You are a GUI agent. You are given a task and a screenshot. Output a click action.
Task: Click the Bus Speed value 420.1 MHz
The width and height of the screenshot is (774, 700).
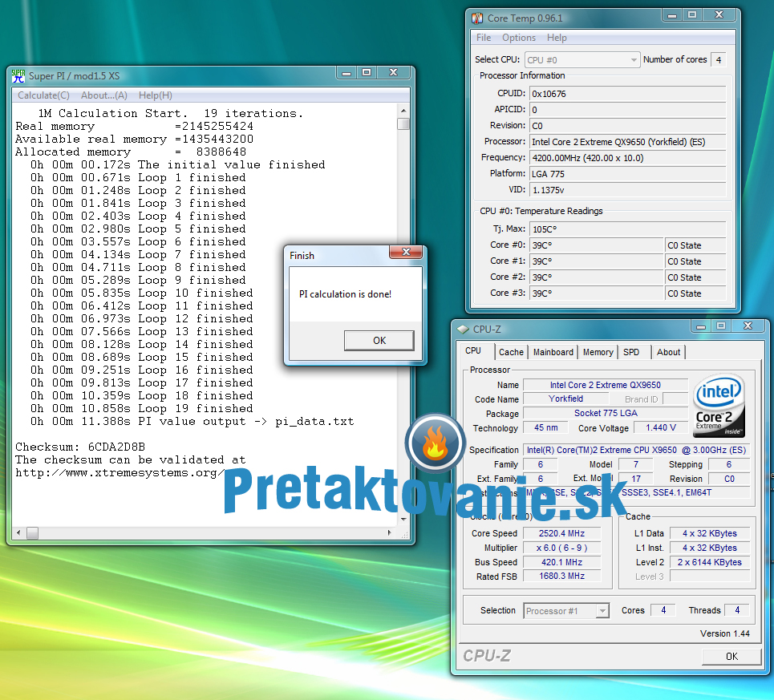(561, 562)
